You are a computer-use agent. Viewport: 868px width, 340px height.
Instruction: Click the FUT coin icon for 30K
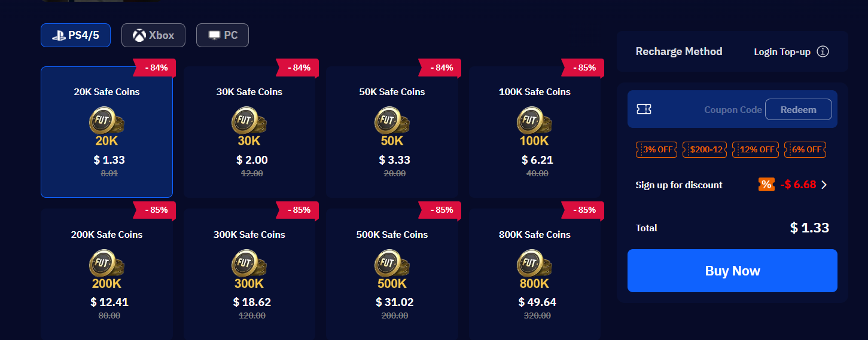click(x=249, y=121)
